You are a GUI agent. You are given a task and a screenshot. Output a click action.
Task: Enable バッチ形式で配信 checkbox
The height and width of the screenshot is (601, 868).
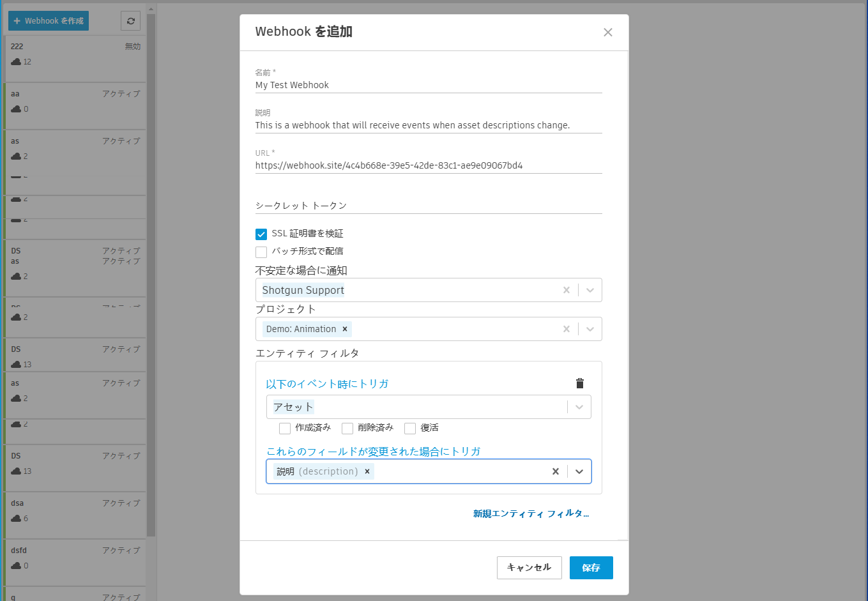pyautogui.click(x=261, y=252)
